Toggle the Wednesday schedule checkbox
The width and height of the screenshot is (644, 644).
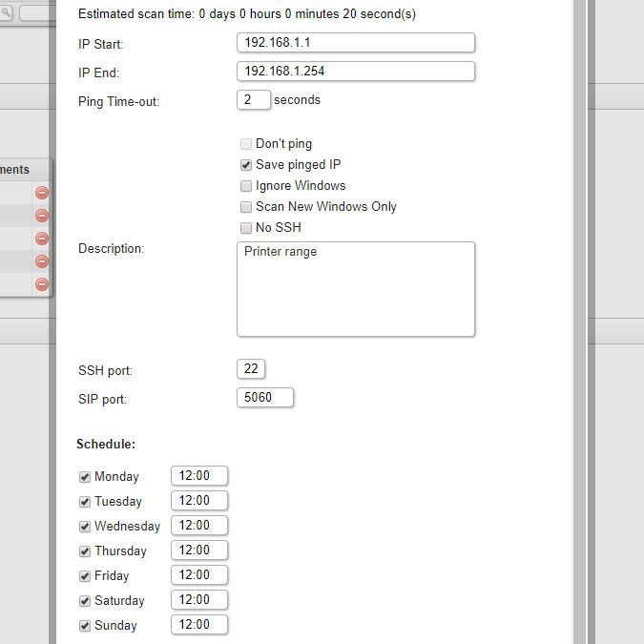(x=85, y=527)
